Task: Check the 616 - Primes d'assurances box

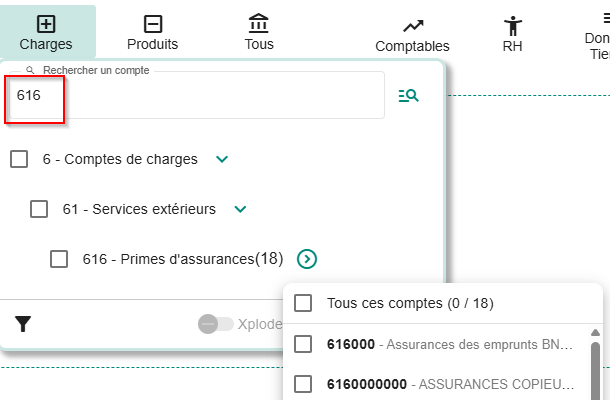Action: click(x=59, y=259)
